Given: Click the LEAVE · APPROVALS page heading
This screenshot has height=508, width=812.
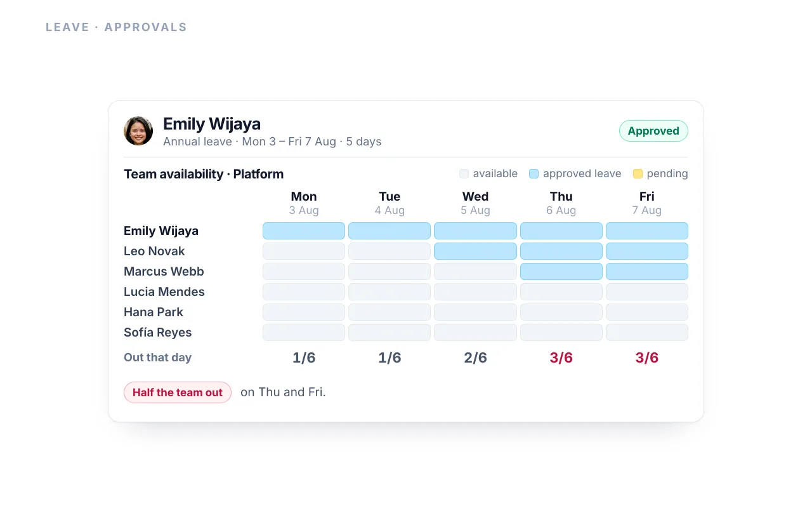Looking at the screenshot, I should pyautogui.click(x=116, y=27).
